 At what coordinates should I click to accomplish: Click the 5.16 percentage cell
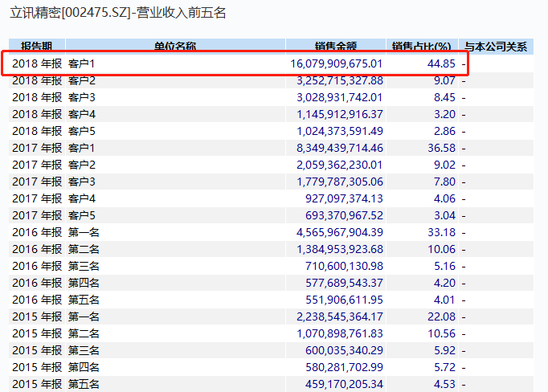[x=444, y=266]
